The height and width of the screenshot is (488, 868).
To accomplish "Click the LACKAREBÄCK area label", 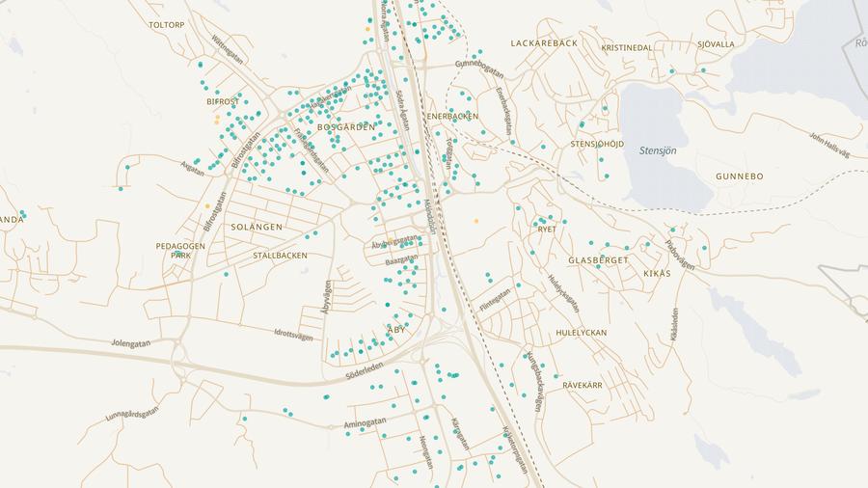I will 544,44.
